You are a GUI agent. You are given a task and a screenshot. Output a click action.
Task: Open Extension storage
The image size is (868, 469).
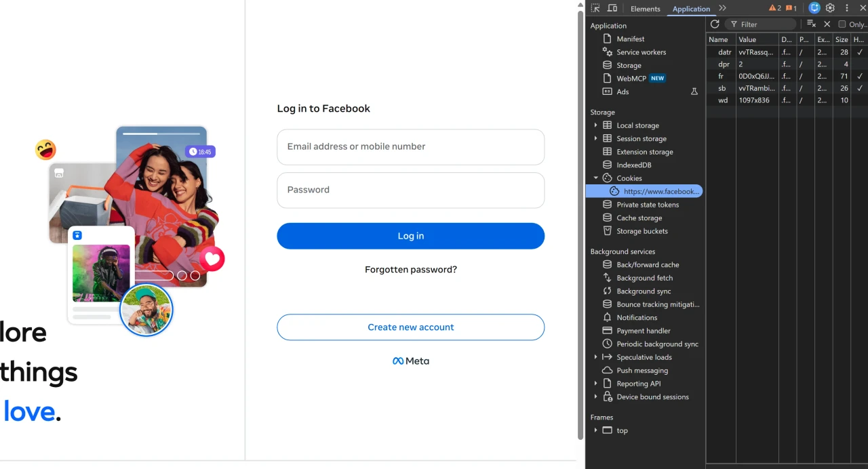[644, 152]
